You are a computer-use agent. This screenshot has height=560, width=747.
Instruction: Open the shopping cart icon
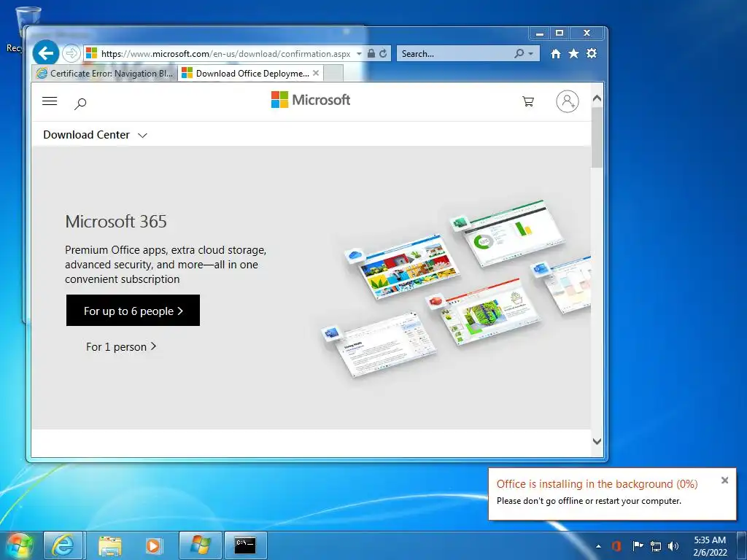(528, 101)
